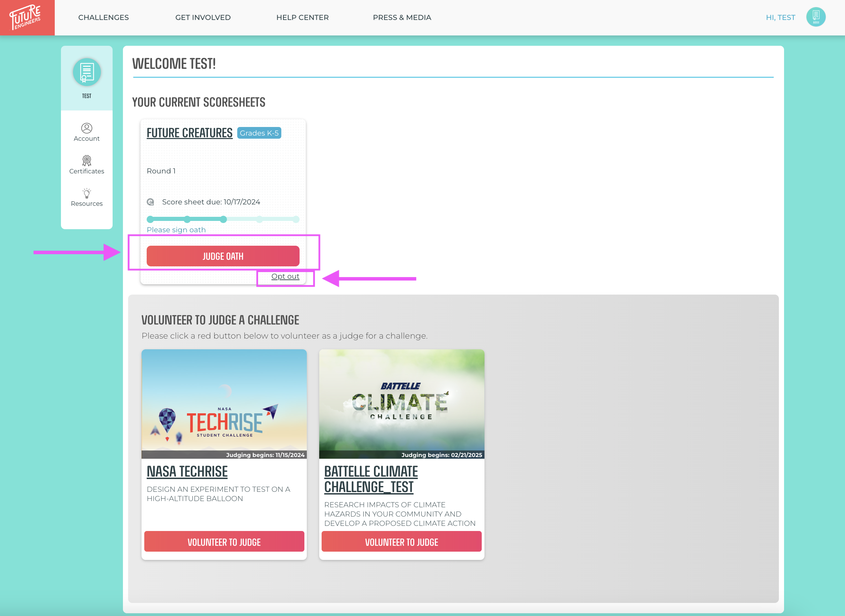Volunteer to judge Battelle Climate Challenge

[402, 541]
